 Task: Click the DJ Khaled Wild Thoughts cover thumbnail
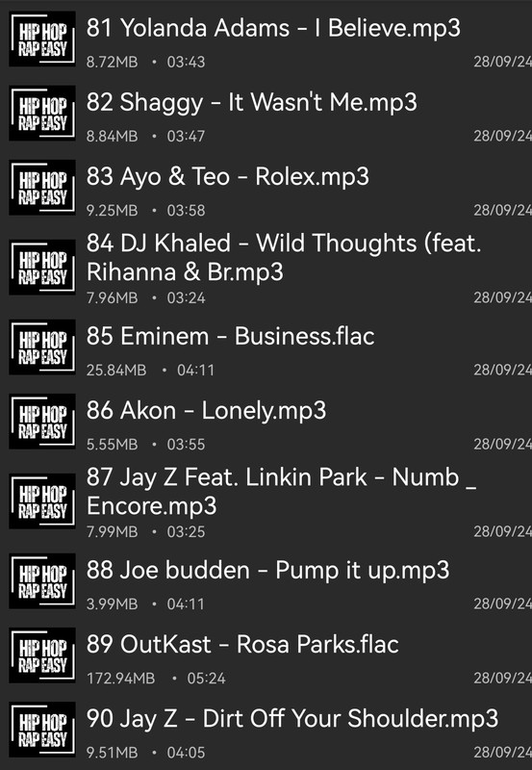42,268
